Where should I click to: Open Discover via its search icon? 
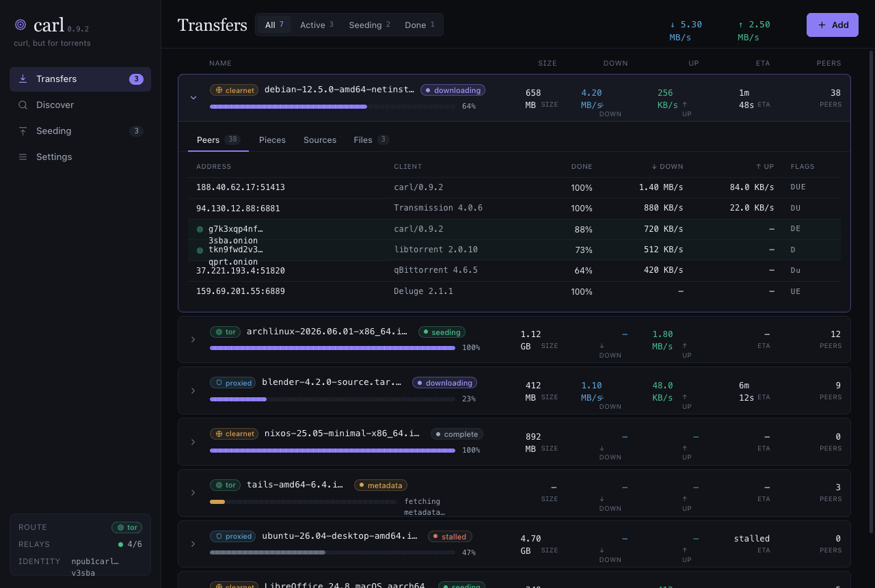pyautogui.click(x=23, y=105)
